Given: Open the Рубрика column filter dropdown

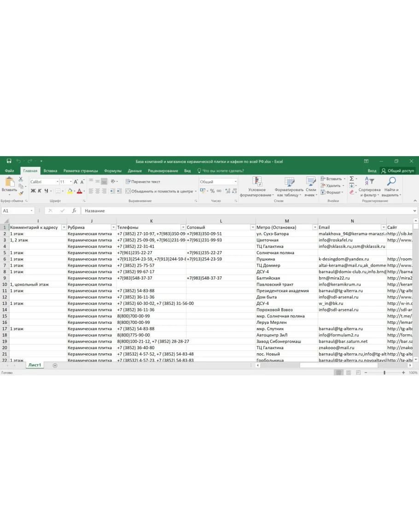Looking at the screenshot, I should 113,228.
